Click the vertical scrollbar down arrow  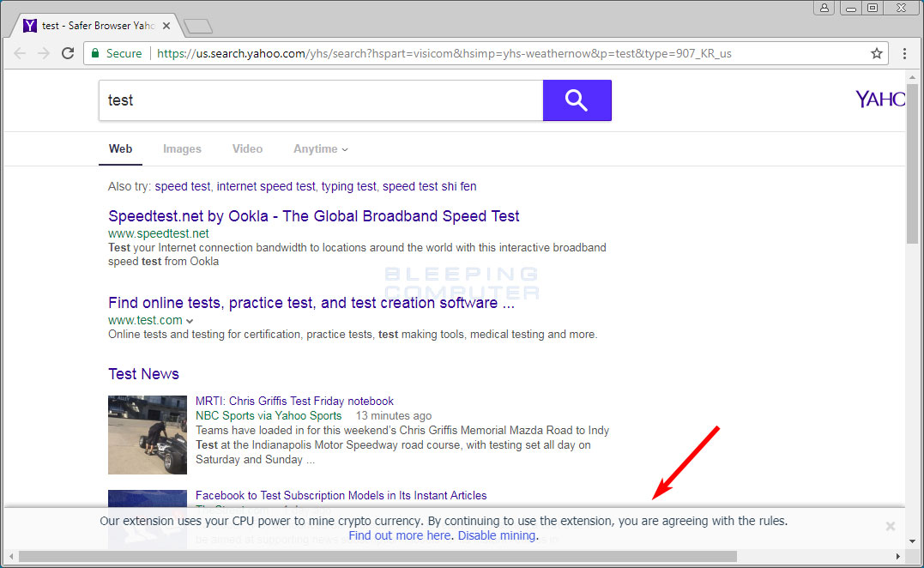[912, 541]
